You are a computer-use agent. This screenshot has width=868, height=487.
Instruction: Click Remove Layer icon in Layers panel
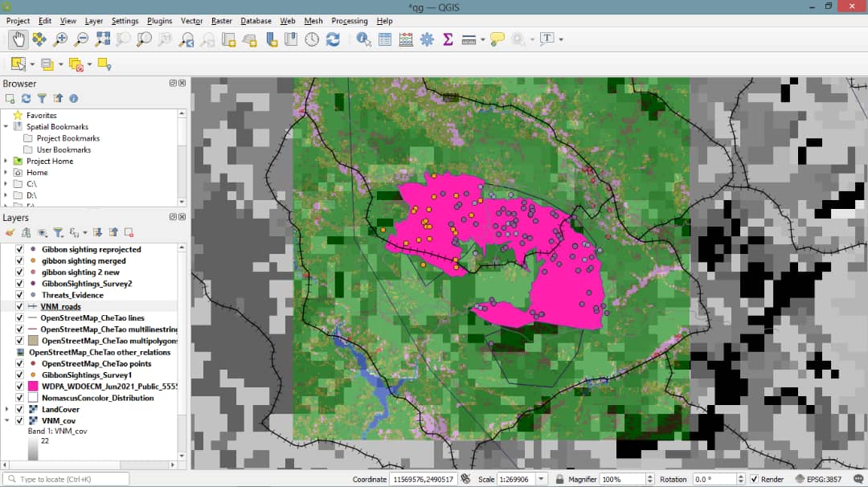click(129, 232)
